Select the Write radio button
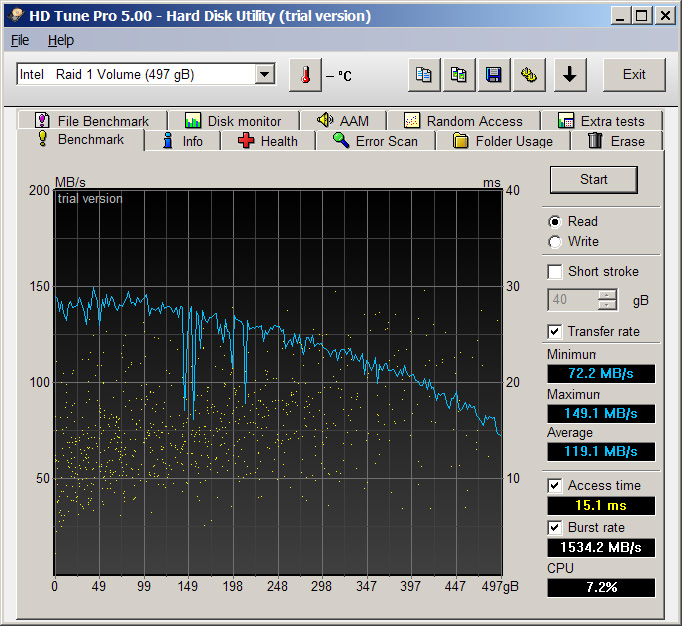The image size is (682, 626). click(x=555, y=241)
